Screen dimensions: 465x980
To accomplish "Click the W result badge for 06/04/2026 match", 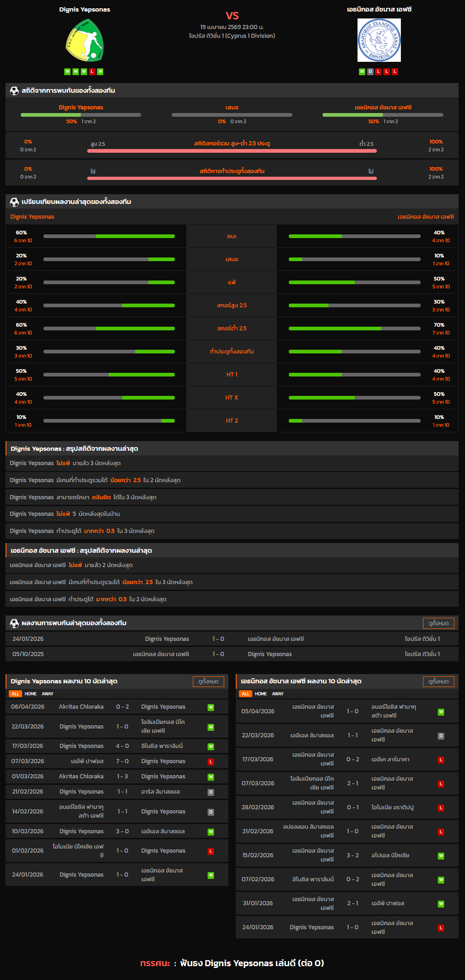I will click(211, 707).
